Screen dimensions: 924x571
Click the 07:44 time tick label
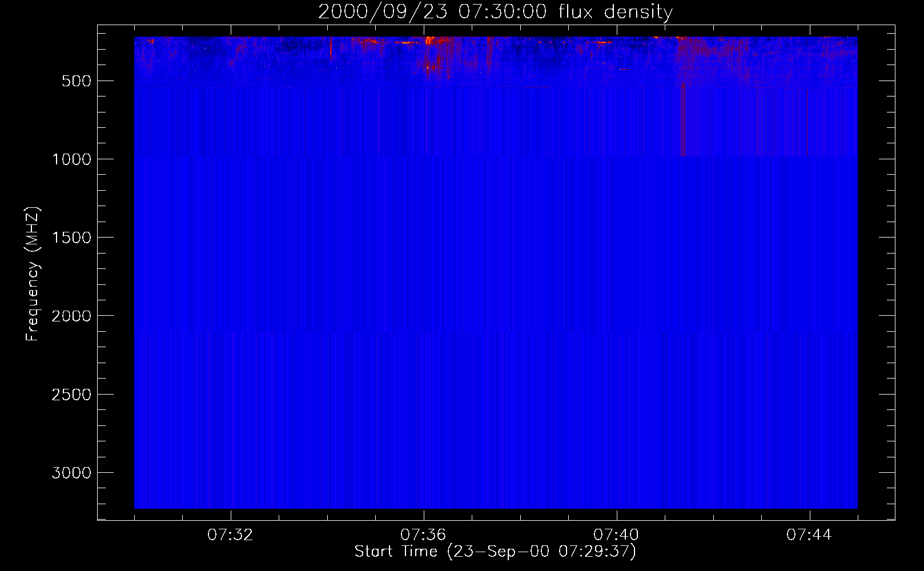click(x=809, y=535)
